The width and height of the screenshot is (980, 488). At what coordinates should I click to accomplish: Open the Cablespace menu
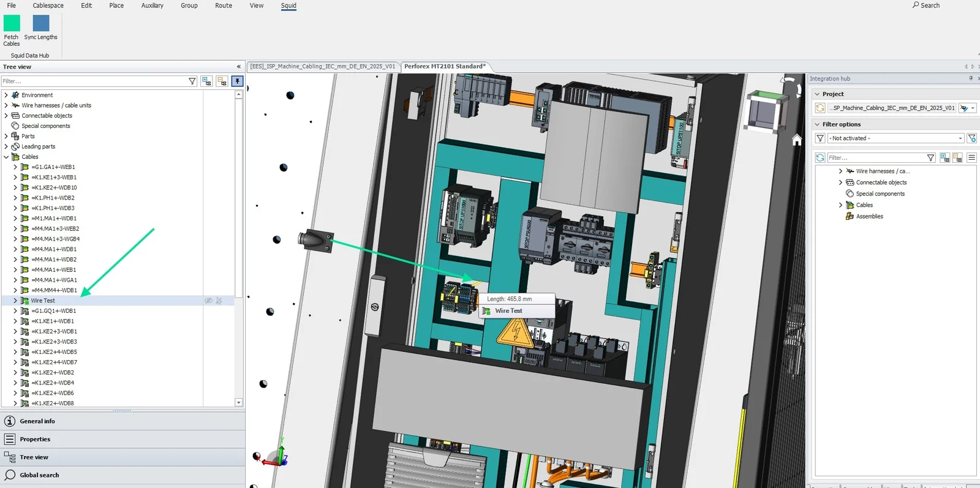point(48,6)
